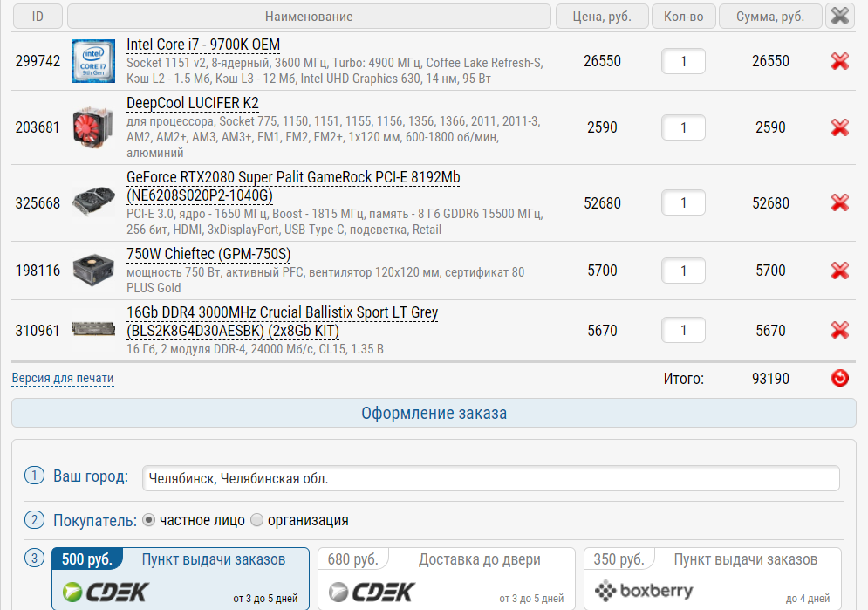This screenshot has height=610, width=868.
Task: Open 'Версия для печати' print version
Action: pyautogui.click(x=63, y=378)
